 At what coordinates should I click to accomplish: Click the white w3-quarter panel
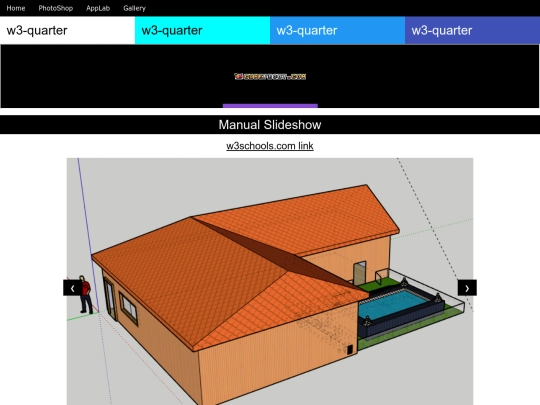pyautogui.click(x=68, y=30)
